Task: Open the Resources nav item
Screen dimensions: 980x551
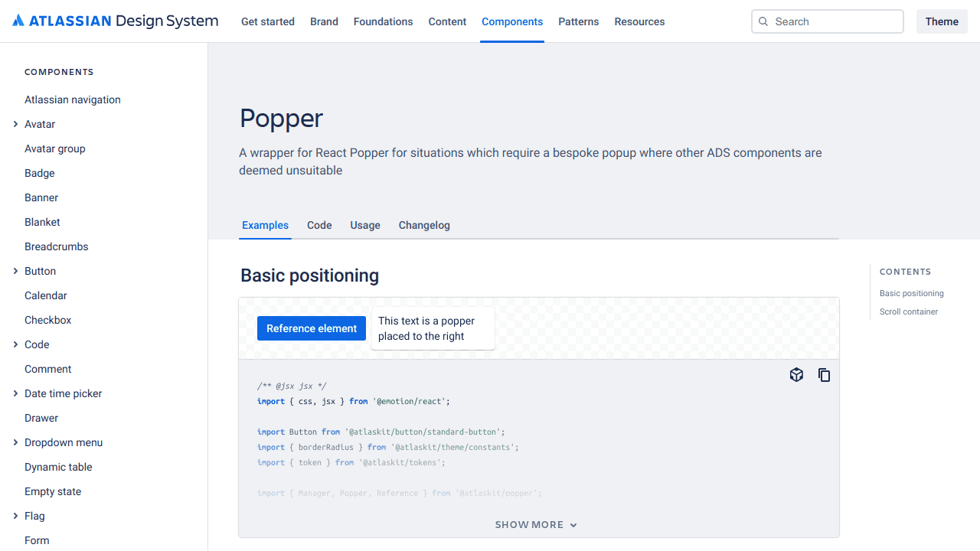Action: 639,21
